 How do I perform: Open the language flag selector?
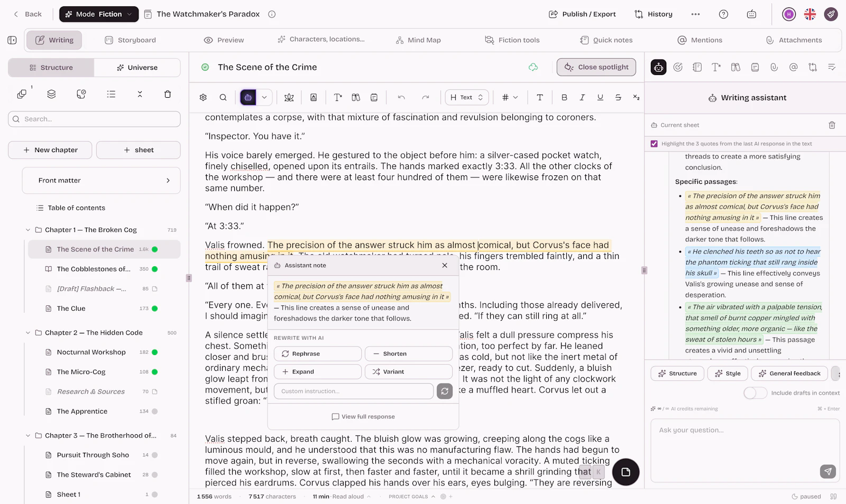point(810,14)
